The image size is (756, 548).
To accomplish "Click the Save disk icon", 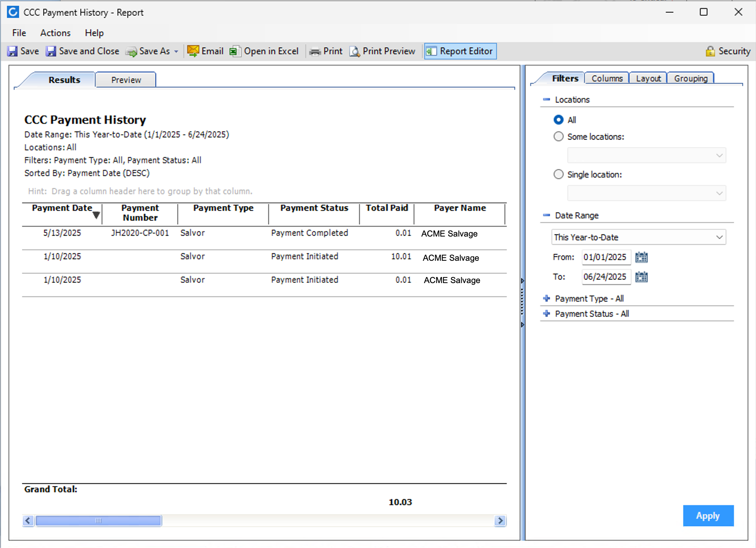I will [12, 51].
